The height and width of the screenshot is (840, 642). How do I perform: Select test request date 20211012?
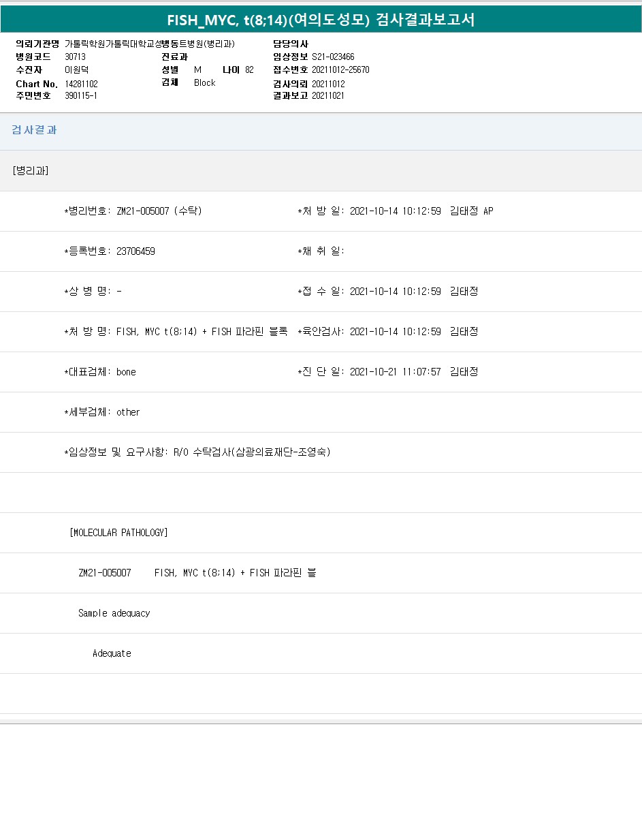(x=328, y=84)
